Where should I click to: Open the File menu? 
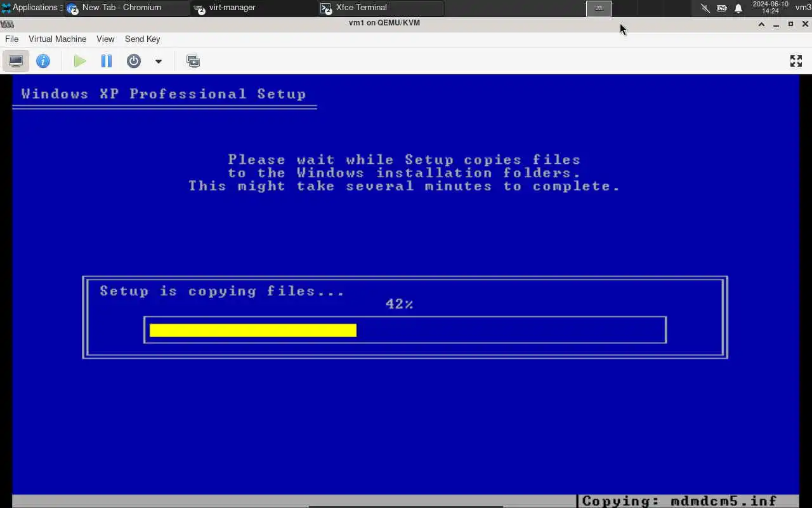[11, 39]
